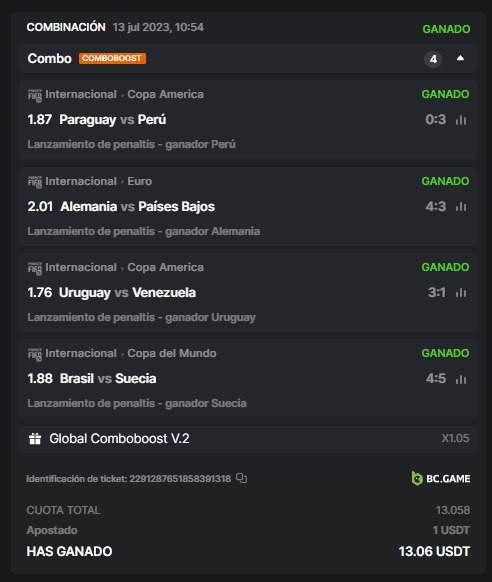Open statistics icon for Paraguay vs Perú
This screenshot has height=582, width=492.
click(461, 120)
